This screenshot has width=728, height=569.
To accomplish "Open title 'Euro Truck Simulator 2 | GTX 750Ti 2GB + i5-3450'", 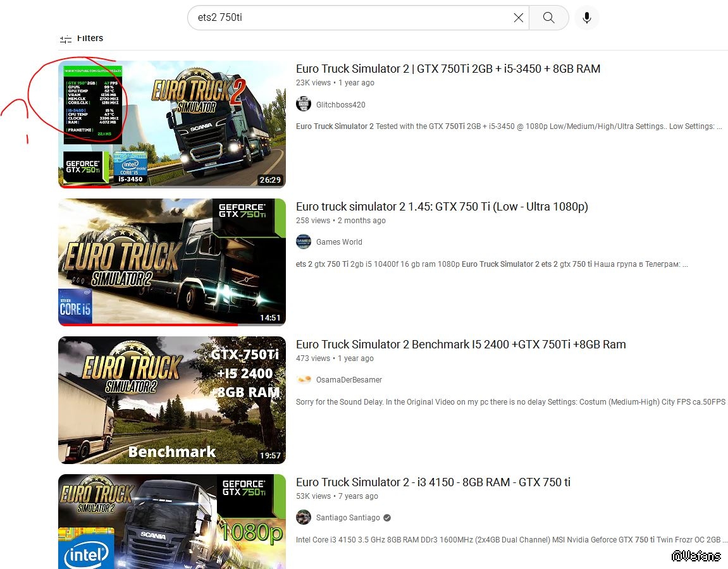I will point(448,69).
